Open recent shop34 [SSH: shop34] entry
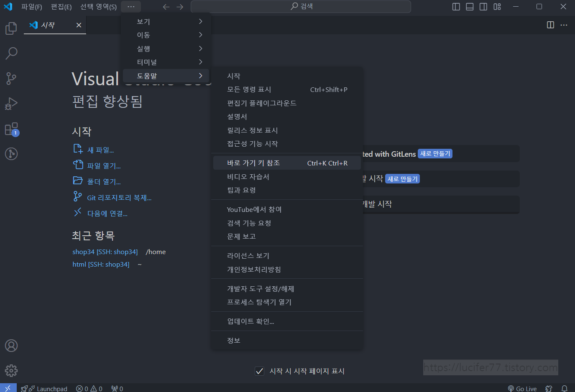Viewport: 575px width, 392px height. point(105,252)
